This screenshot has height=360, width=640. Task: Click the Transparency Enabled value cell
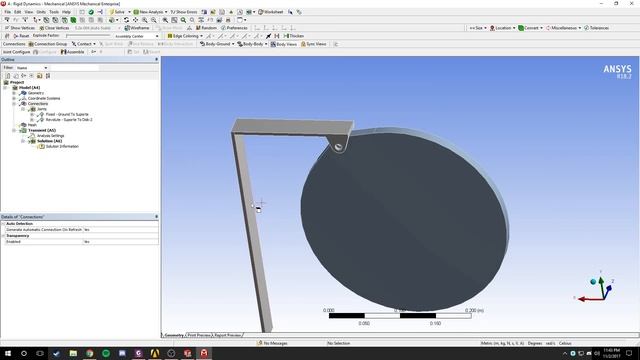[121, 242]
